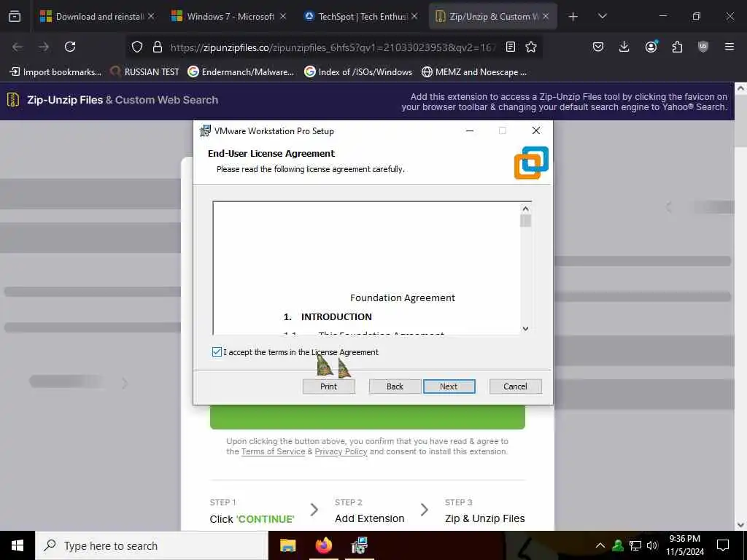
Task: Click the Import bookmarks toolbar item
Action: 55,72
